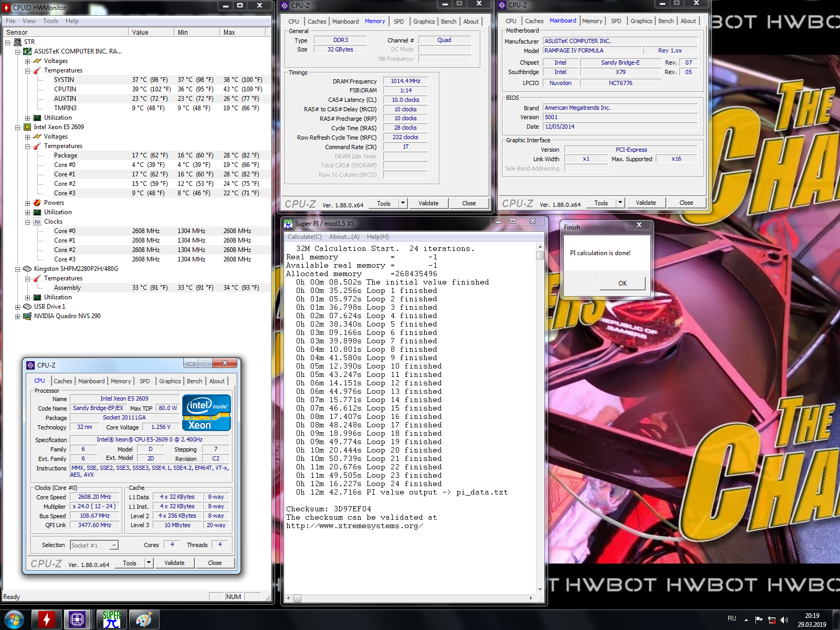Click the Super PI title bar icon
Image resolution: width=840 pixels, height=630 pixels.
[288, 224]
